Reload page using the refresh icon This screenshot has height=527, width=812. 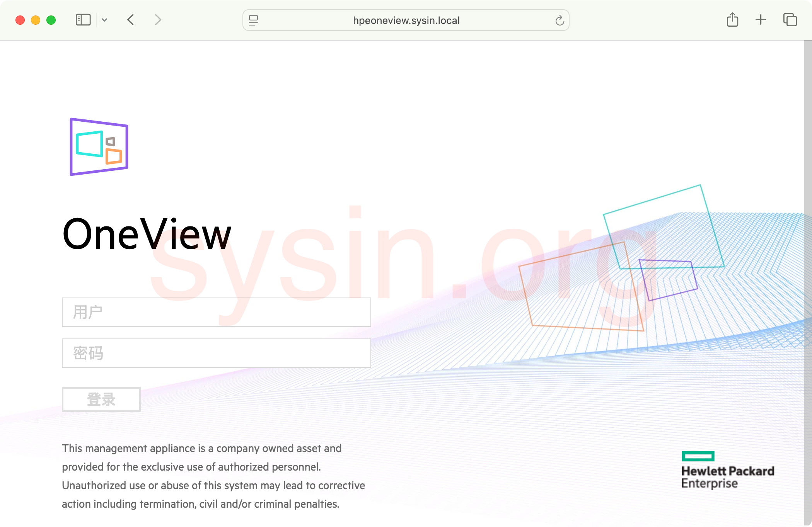(560, 20)
